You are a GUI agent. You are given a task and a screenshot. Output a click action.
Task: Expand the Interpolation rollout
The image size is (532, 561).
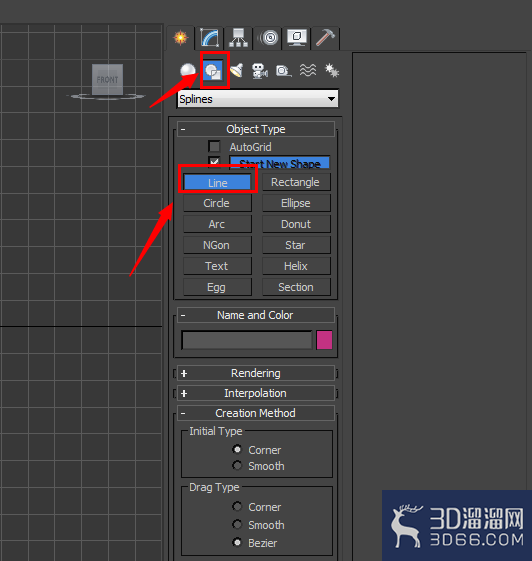pos(256,393)
